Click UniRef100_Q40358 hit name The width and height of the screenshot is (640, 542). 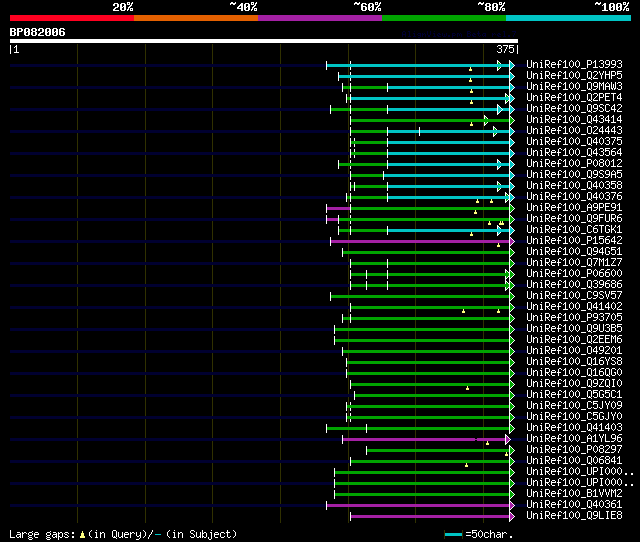click(574, 186)
